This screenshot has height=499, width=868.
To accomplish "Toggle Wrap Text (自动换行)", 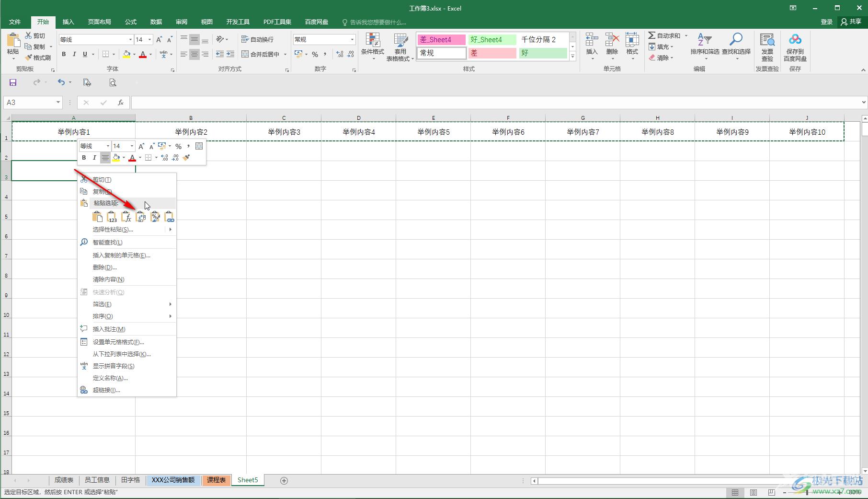I will tap(257, 39).
